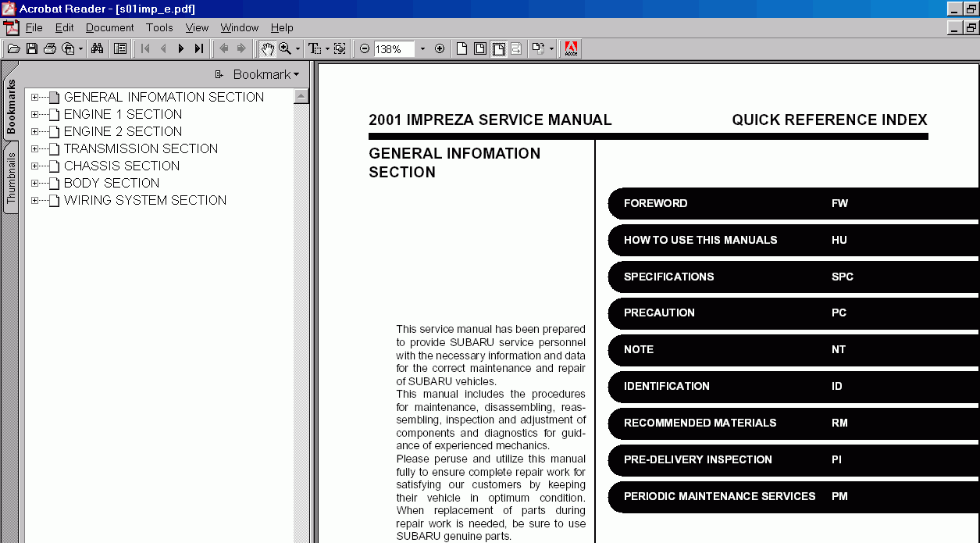Image resolution: width=980 pixels, height=543 pixels.
Task: Click the Rotate View icon
Action: [537, 48]
